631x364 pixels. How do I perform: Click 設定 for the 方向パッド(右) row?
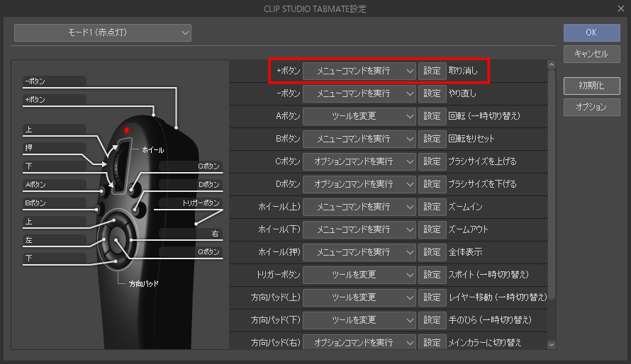[x=432, y=342]
